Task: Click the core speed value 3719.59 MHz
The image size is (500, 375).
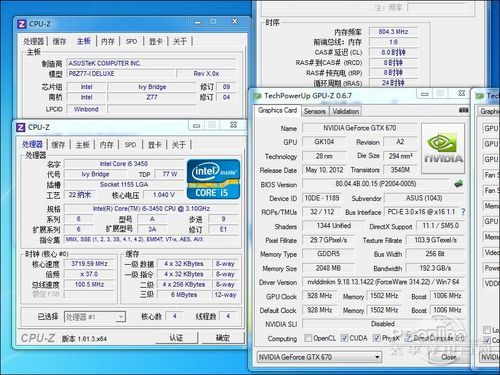Action: (x=89, y=264)
